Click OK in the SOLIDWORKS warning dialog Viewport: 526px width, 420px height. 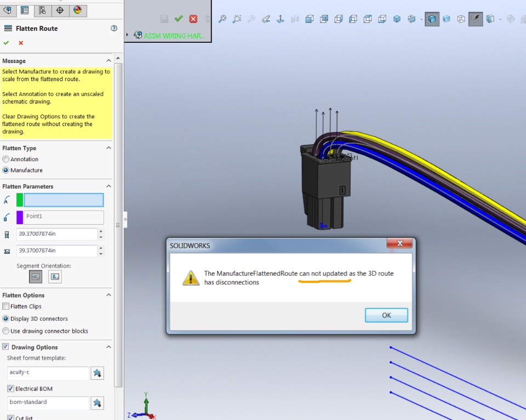click(x=386, y=315)
